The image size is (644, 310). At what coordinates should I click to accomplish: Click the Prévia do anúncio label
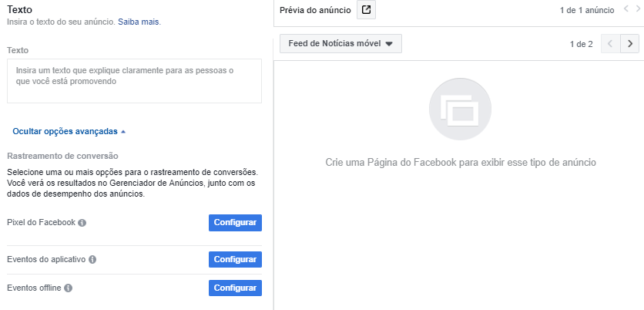click(315, 11)
